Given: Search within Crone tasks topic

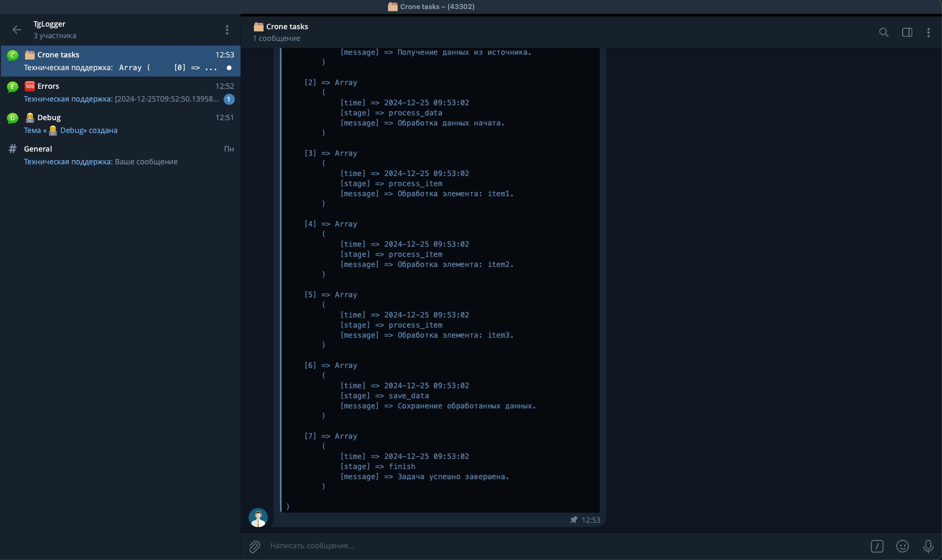Looking at the screenshot, I should point(883,32).
